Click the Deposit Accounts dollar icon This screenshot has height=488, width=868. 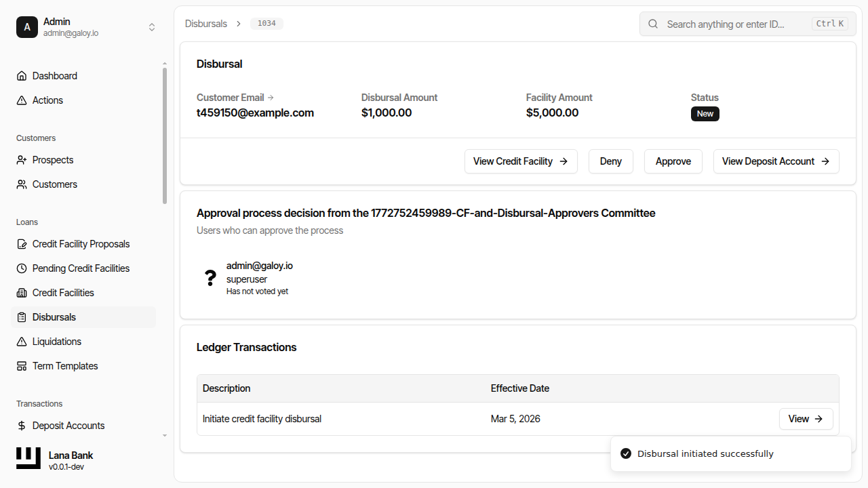point(21,425)
